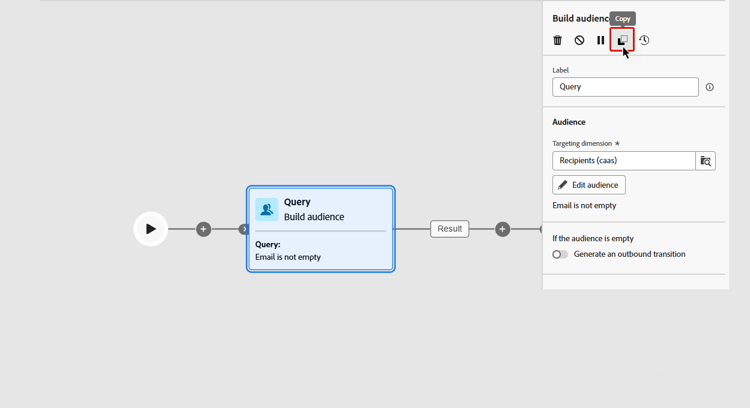Click the Edit audience button
The image size is (750, 408).
point(589,185)
